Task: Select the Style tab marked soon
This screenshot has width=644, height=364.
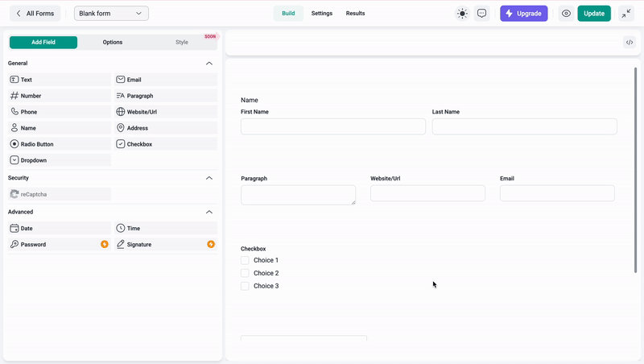Action: [182, 43]
